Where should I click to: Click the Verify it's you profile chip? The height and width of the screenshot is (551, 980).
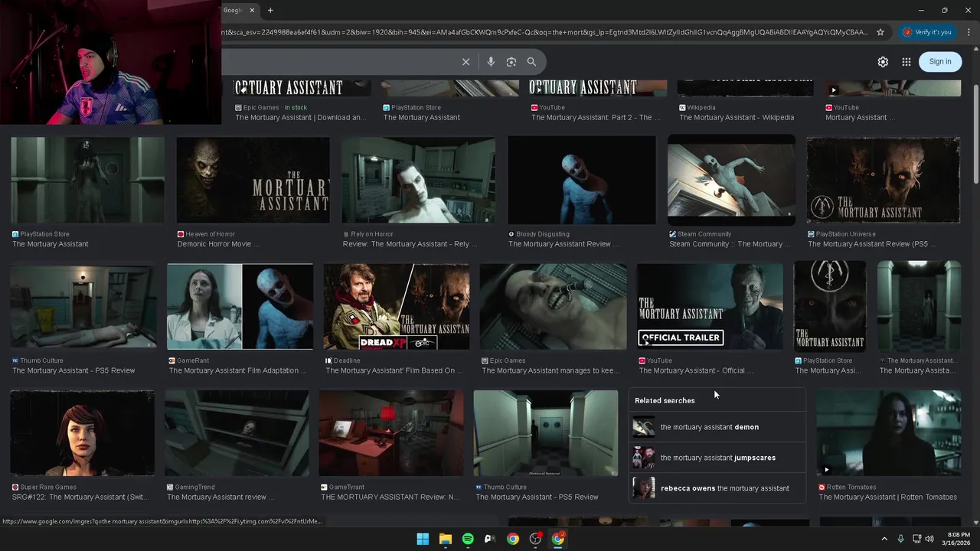pos(927,32)
